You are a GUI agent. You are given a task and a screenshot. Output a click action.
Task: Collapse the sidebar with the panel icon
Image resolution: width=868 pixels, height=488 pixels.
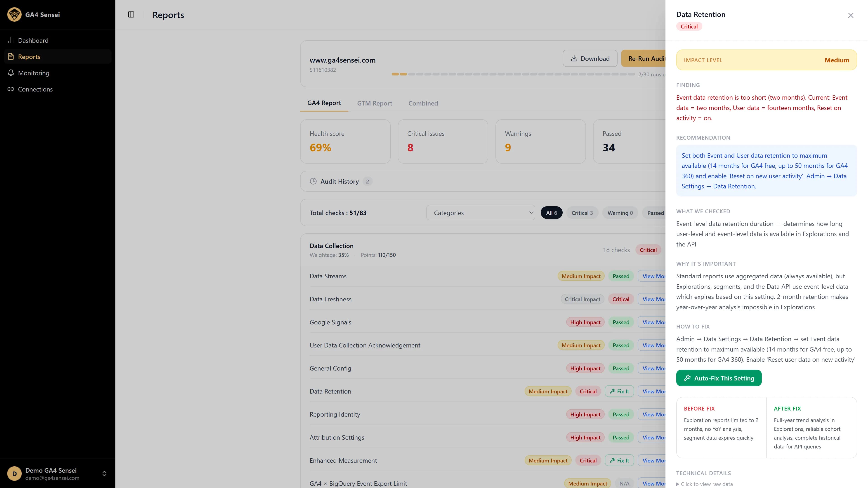131,14
